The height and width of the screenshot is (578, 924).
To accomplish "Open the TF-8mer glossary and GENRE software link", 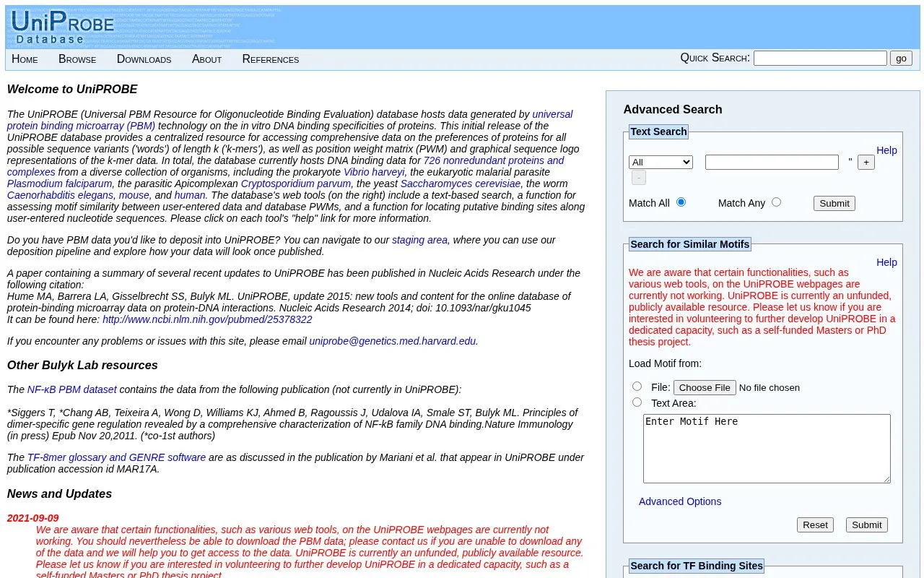I will tap(116, 457).
